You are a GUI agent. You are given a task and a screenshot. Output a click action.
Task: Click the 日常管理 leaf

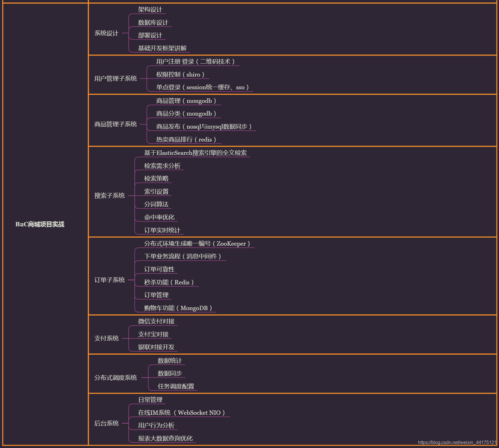point(150,400)
